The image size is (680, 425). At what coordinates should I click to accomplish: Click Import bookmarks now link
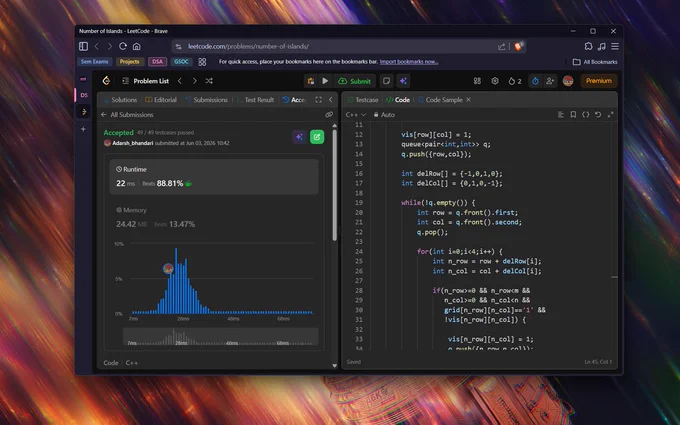[409, 62]
